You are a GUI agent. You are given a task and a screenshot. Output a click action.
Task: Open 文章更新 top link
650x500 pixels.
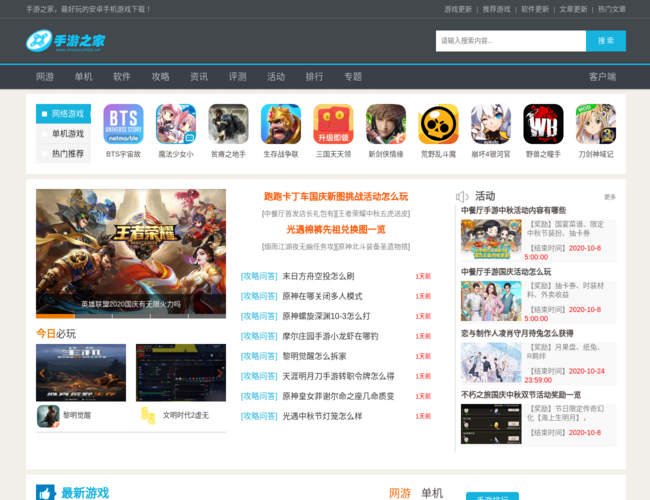tap(573, 9)
